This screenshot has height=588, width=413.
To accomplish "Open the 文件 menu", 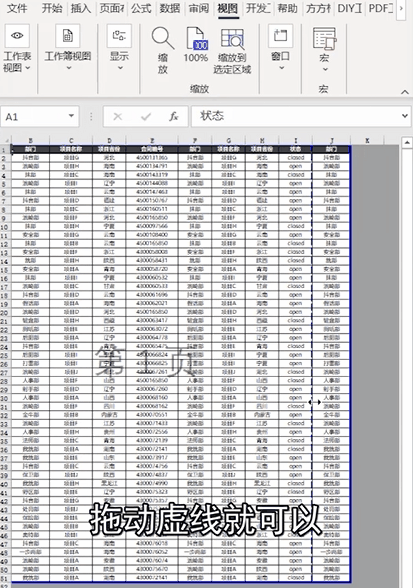I will [x=17, y=8].
